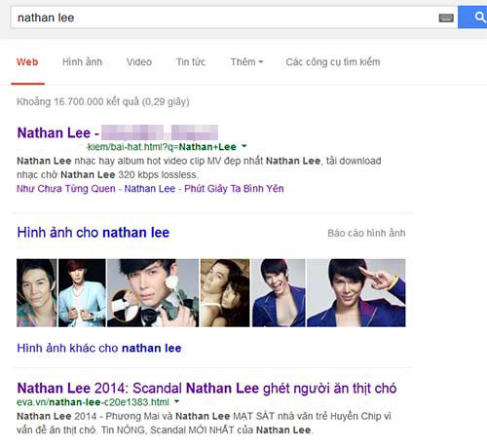This screenshot has width=487, height=448.
Task: Open eva.vn result URL dropdown arrow
Action: 177,401
